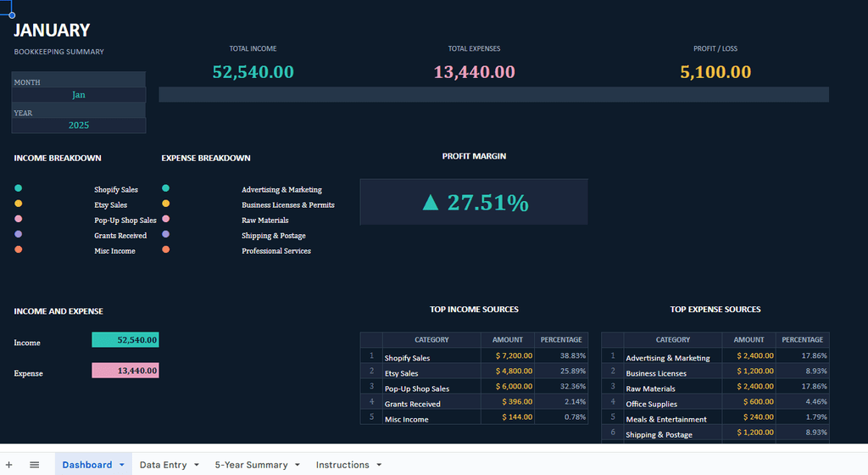Open the 5-Year Summary tab dropdown arrow
Image resolution: width=868 pixels, height=475 pixels.
(x=298, y=465)
